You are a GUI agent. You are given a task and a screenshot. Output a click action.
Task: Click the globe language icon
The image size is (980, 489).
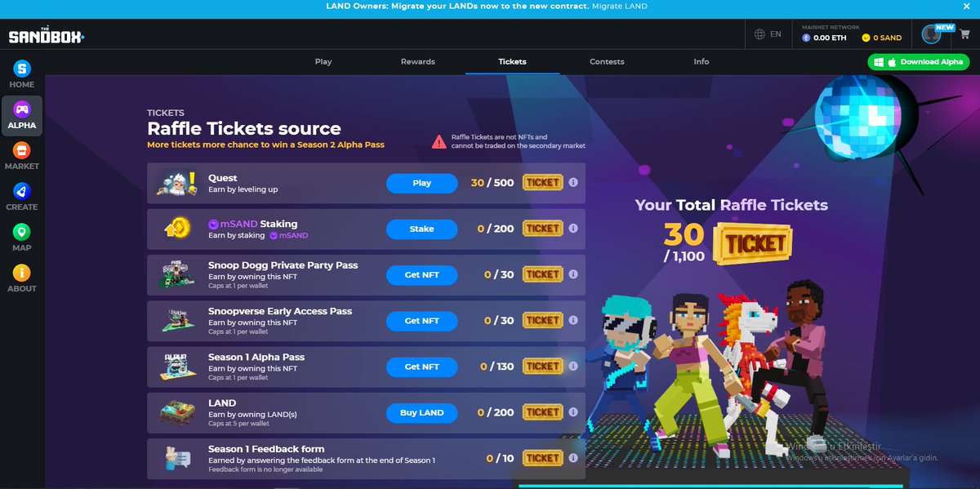759,34
